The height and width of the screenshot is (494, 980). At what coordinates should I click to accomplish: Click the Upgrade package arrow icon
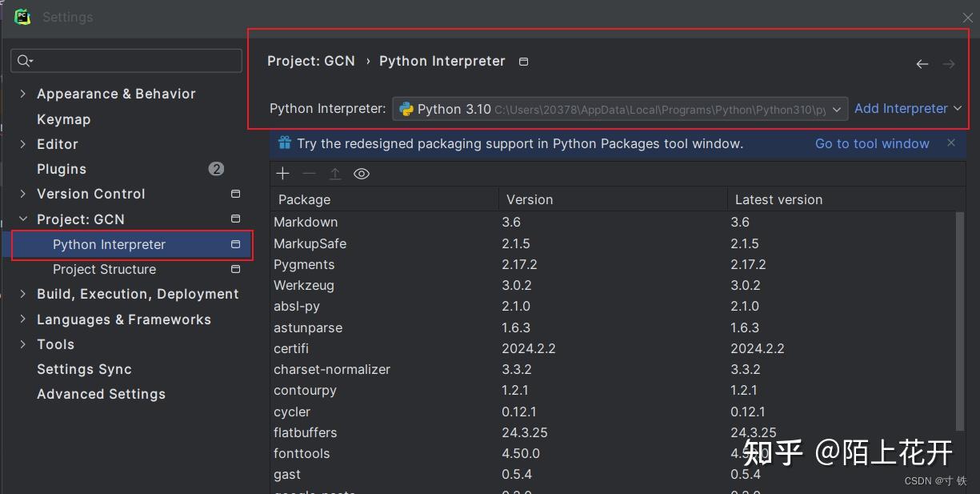click(x=335, y=173)
